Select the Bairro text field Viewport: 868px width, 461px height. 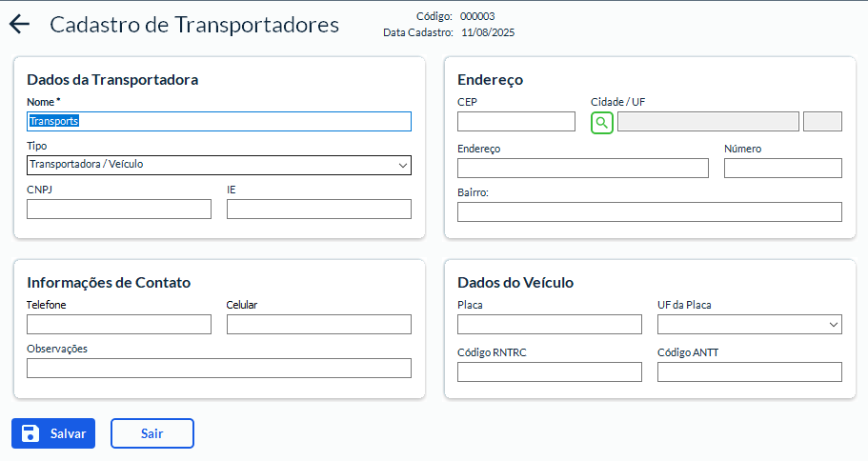650,211
